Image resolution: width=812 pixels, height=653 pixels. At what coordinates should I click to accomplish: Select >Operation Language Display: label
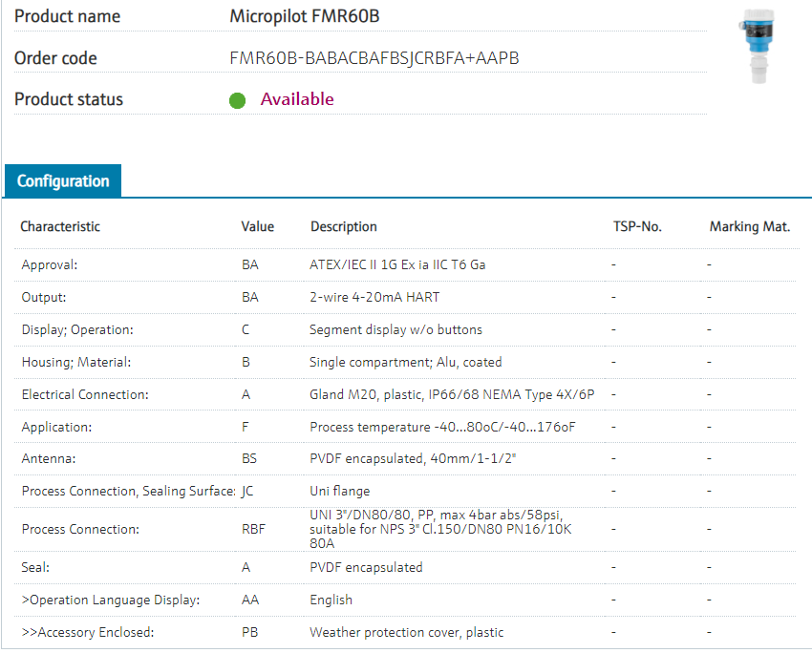[x=110, y=600]
